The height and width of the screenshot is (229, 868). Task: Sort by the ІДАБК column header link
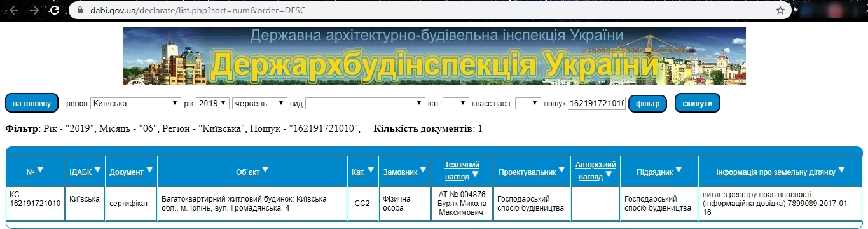coord(80,172)
